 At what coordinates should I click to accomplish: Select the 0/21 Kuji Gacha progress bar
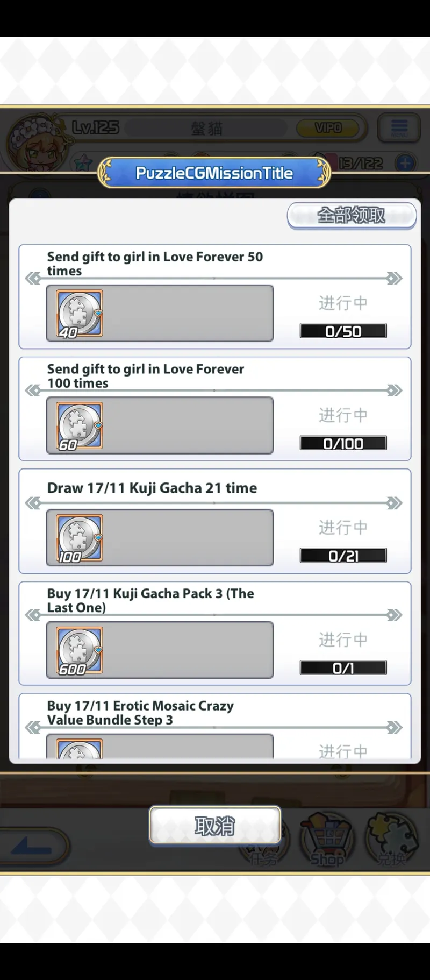(343, 556)
